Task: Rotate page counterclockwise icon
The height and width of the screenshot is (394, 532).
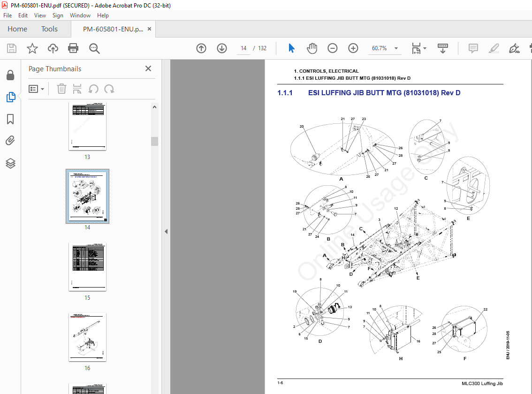Action: [93, 89]
